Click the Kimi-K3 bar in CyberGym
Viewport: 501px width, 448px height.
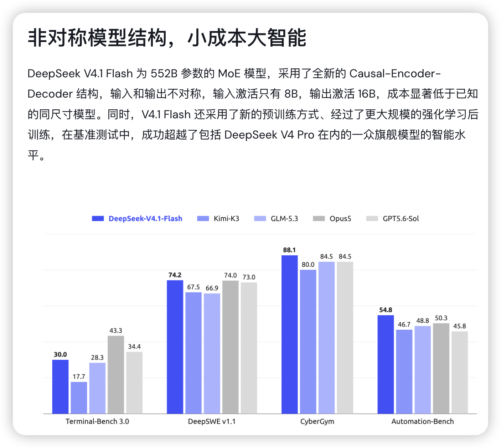(308, 342)
